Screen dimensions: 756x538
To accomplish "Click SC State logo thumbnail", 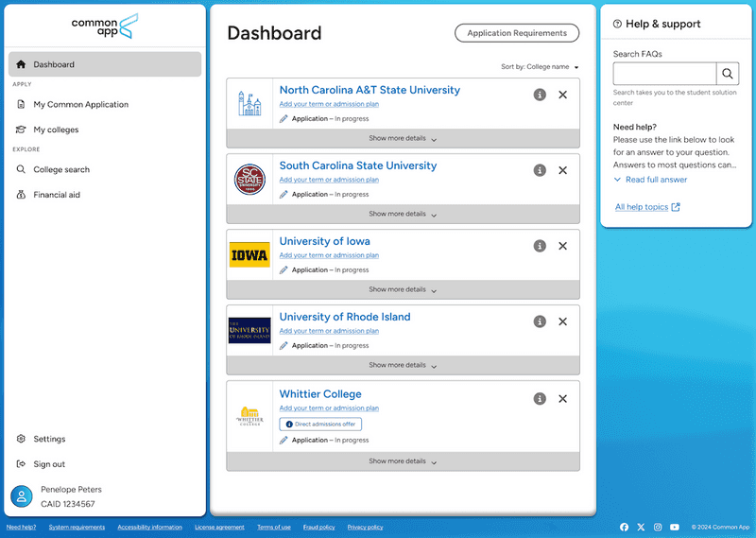I will 249,180.
